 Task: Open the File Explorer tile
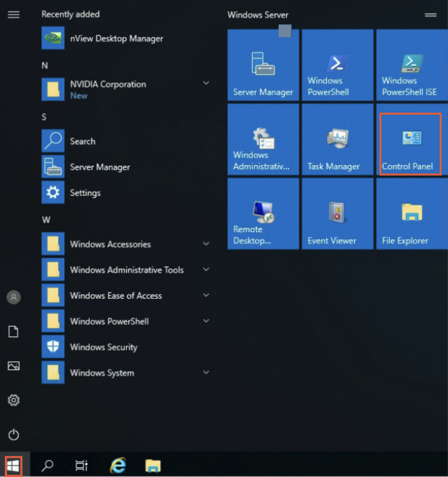(412, 214)
